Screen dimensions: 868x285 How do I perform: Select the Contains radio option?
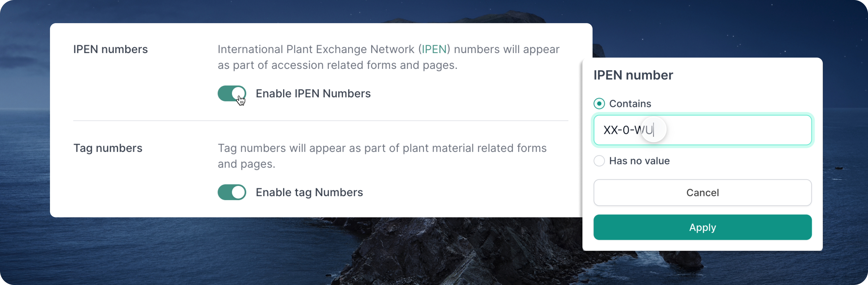coord(599,103)
